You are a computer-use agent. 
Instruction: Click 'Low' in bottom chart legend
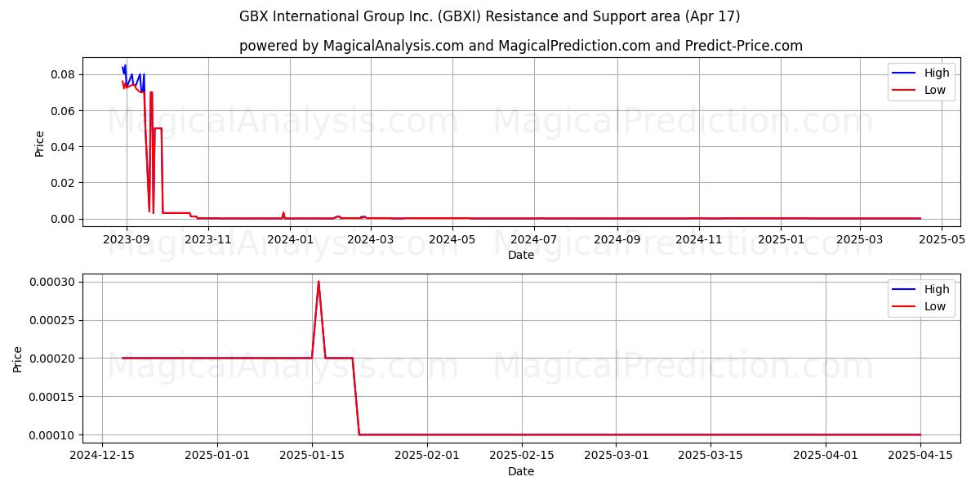click(x=935, y=306)
